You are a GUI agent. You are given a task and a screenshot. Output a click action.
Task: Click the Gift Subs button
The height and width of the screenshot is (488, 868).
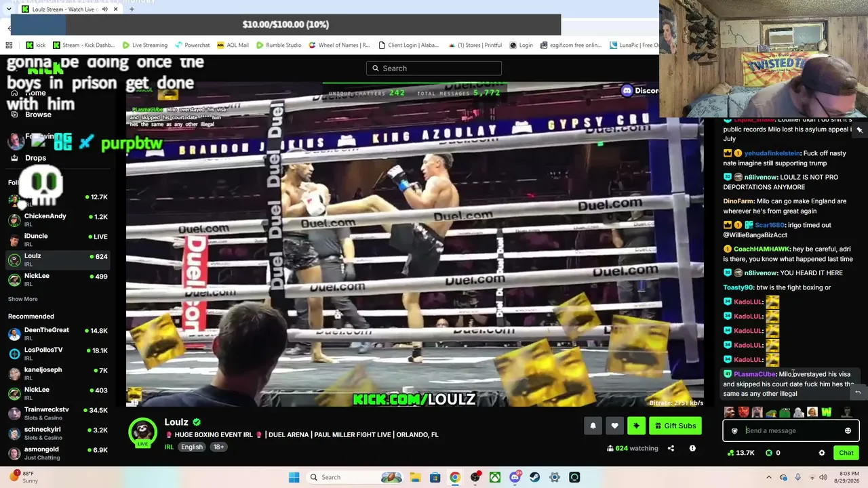(x=675, y=426)
